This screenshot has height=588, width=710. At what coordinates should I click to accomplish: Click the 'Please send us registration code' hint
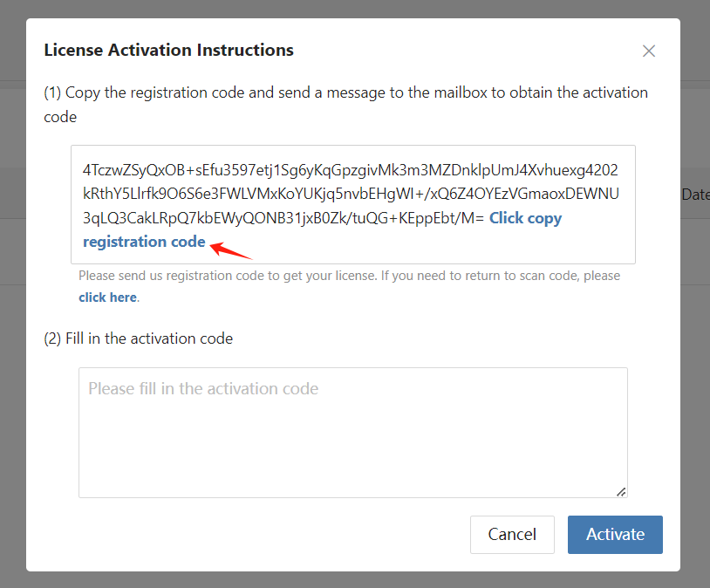pos(349,276)
